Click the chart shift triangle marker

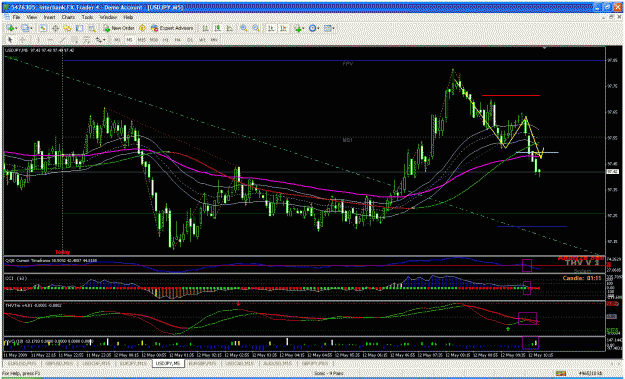tap(544, 48)
